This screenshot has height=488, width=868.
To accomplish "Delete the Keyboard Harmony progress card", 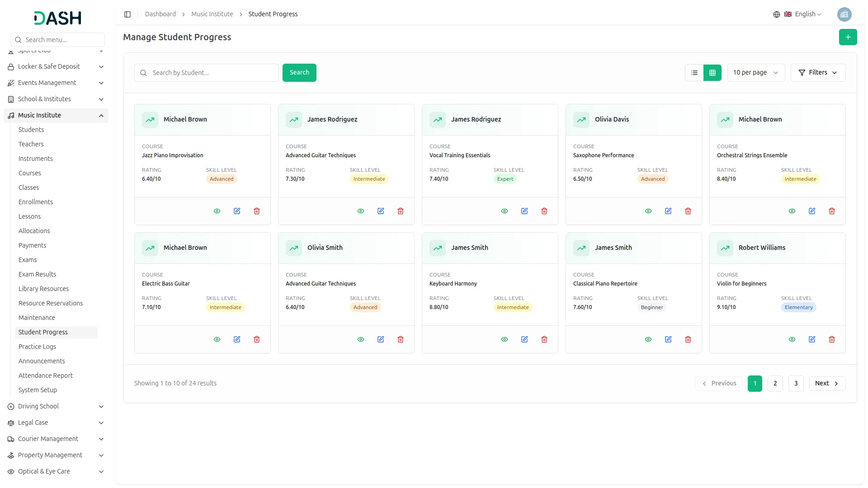I will [x=544, y=339].
